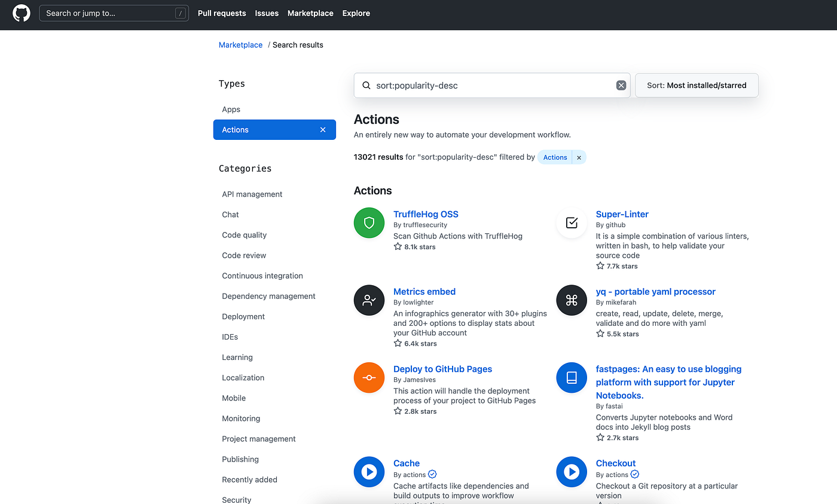Click the Actions filter chip label

pyautogui.click(x=555, y=157)
